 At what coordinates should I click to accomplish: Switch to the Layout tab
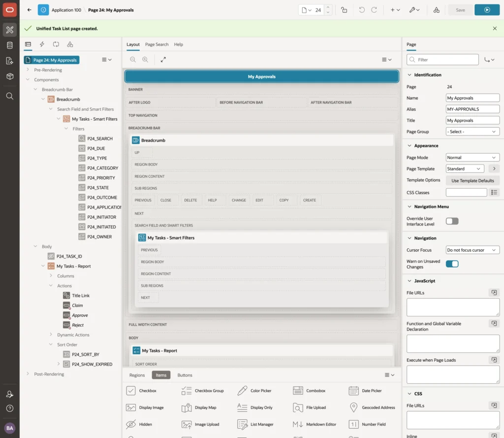[x=133, y=44]
